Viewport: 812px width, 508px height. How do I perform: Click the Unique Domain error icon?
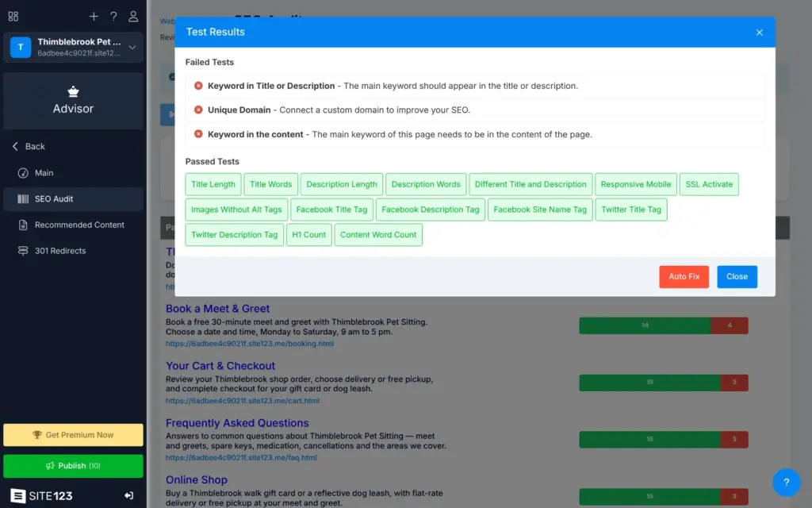(198, 110)
